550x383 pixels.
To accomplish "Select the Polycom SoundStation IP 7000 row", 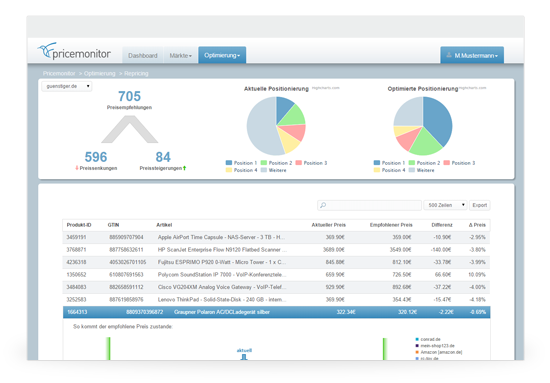I will [x=276, y=275].
